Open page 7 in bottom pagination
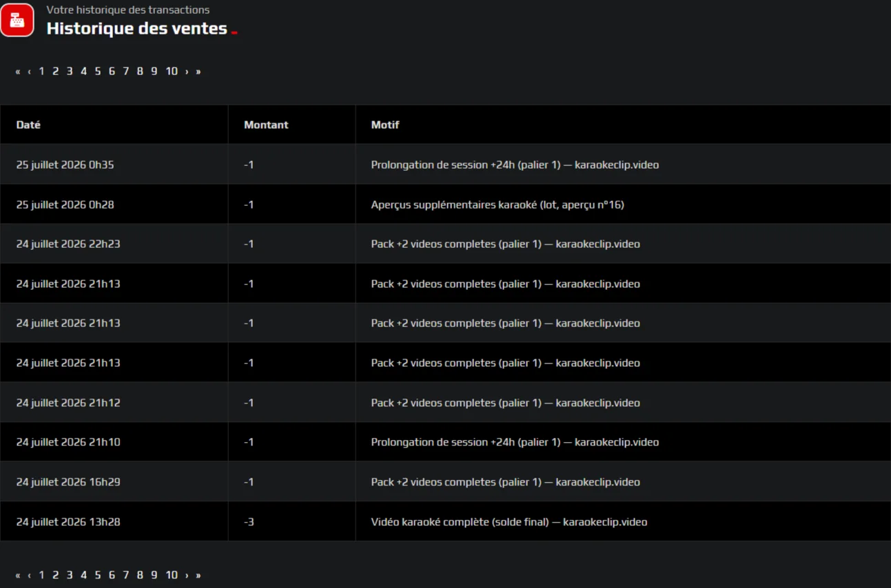Image resolution: width=891 pixels, height=588 pixels. [126, 575]
